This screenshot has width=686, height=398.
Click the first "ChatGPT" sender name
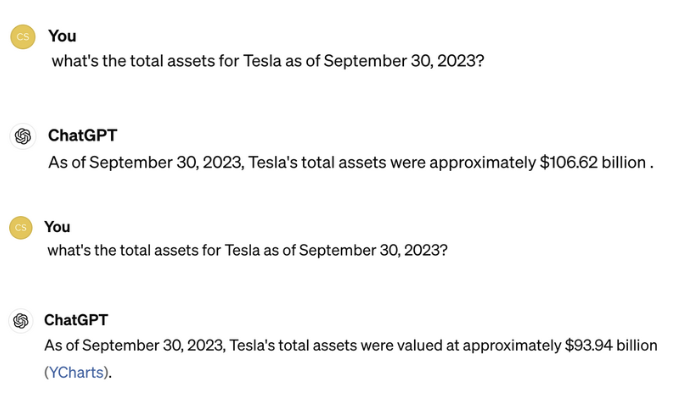point(82,135)
